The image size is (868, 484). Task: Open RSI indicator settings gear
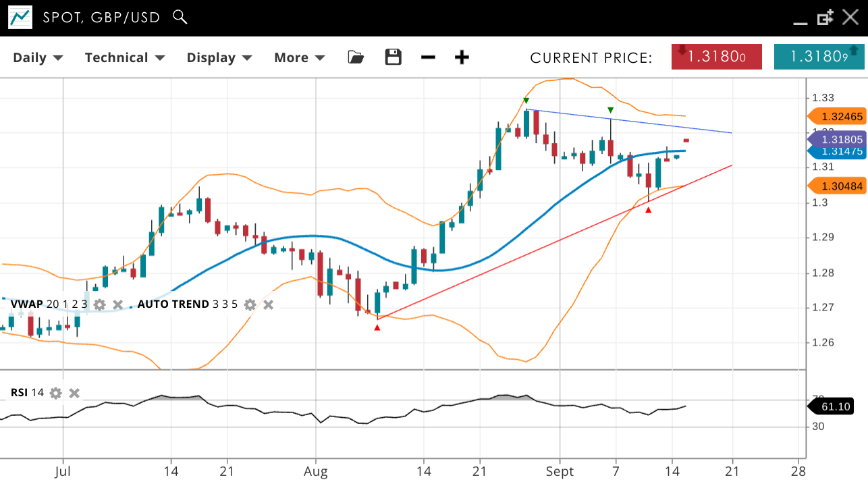click(56, 393)
